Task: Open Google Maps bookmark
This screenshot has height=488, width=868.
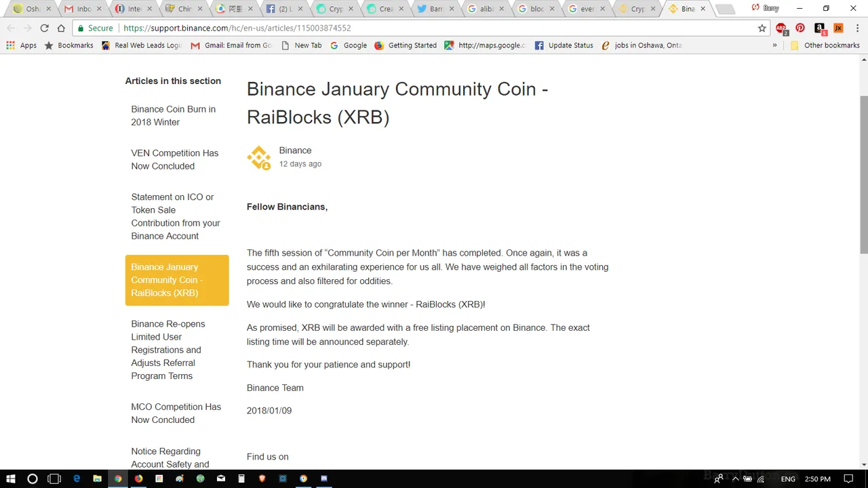Action: click(x=485, y=45)
